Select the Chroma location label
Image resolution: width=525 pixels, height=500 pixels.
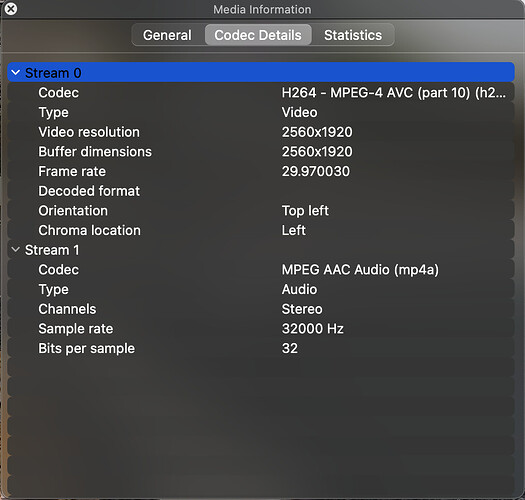point(89,230)
